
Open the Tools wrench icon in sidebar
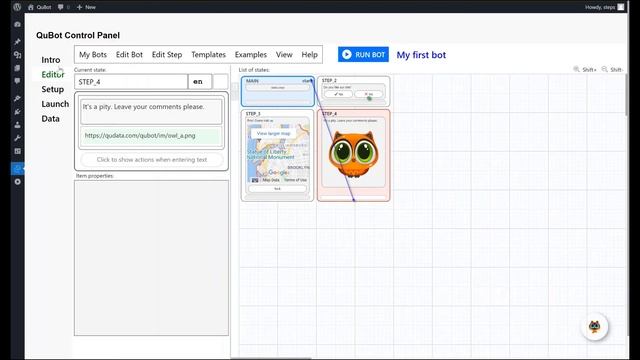click(17, 138)
